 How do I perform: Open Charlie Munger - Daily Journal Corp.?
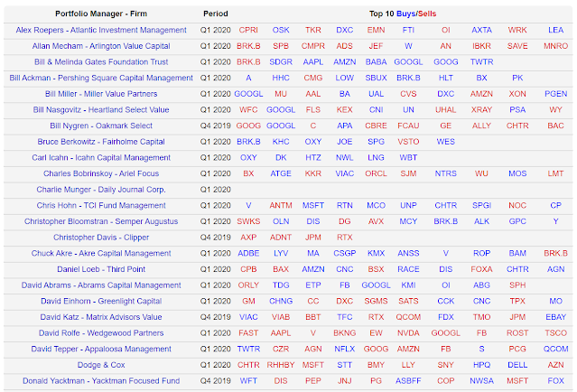101,190
